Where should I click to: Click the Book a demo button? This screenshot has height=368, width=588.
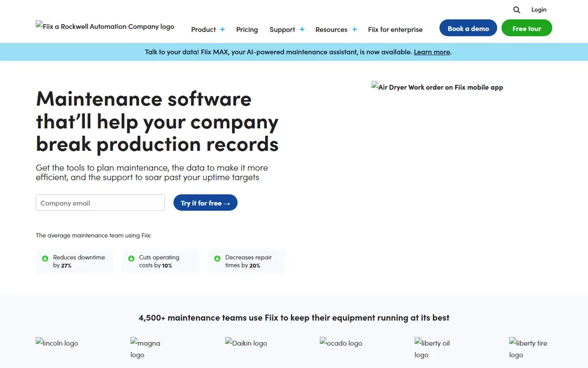[468, 28]
